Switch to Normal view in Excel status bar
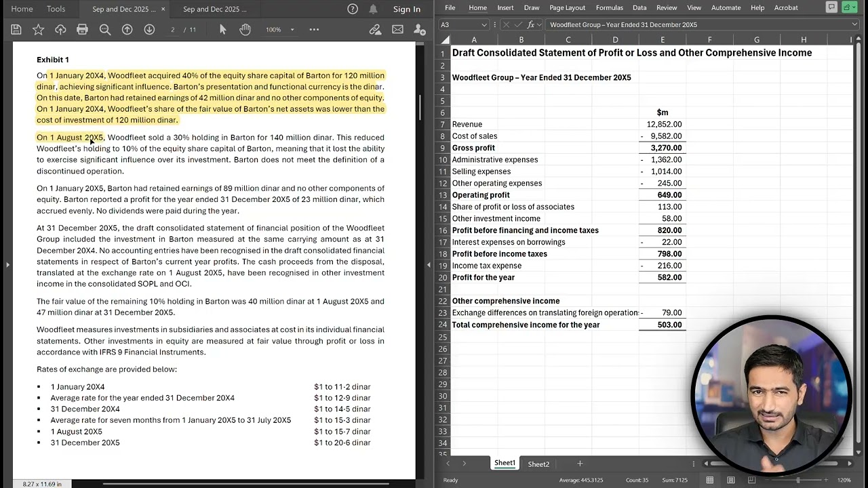868x488 pixels. coord(710,480)
